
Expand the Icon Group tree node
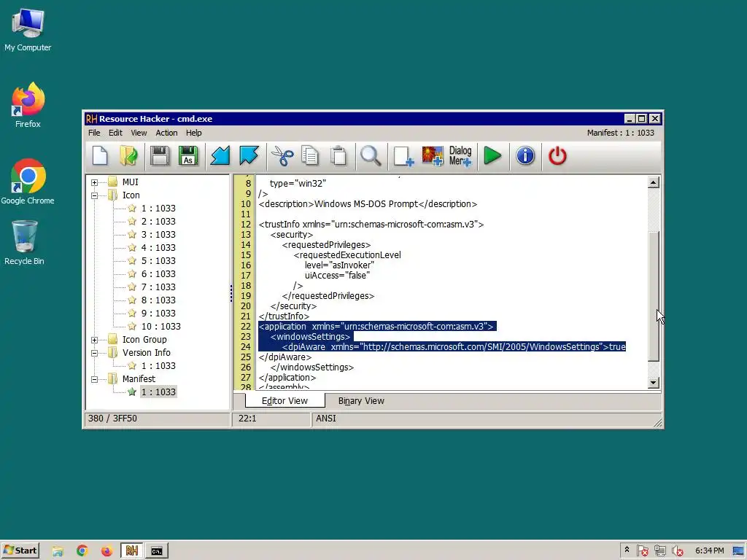click(x=94, y=340)
